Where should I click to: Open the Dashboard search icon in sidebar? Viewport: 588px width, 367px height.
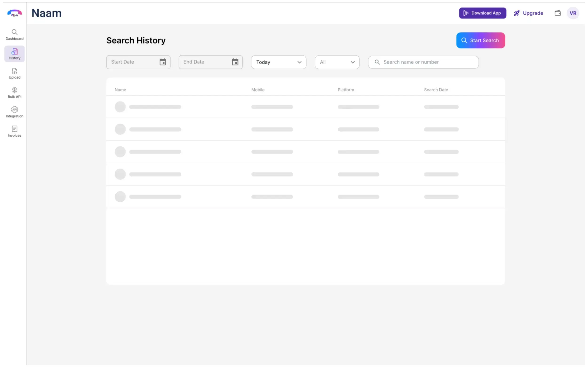pyautogui.click(x=14, y=32)
